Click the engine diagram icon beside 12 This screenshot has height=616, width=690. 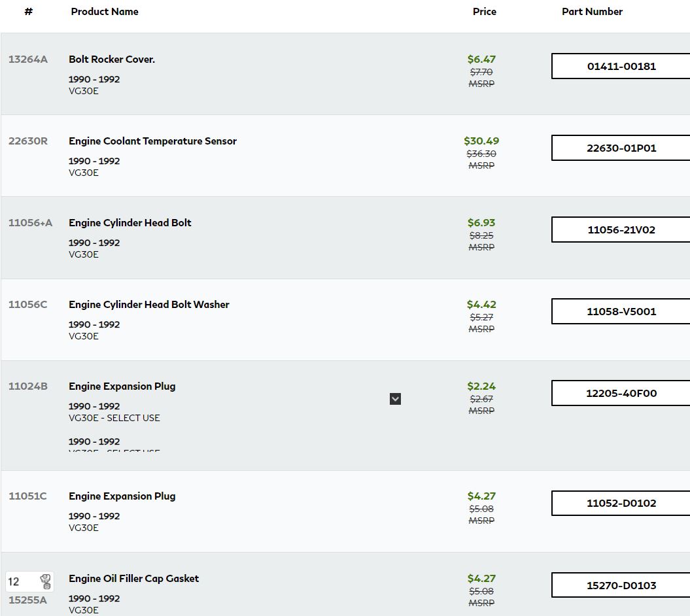45,581
